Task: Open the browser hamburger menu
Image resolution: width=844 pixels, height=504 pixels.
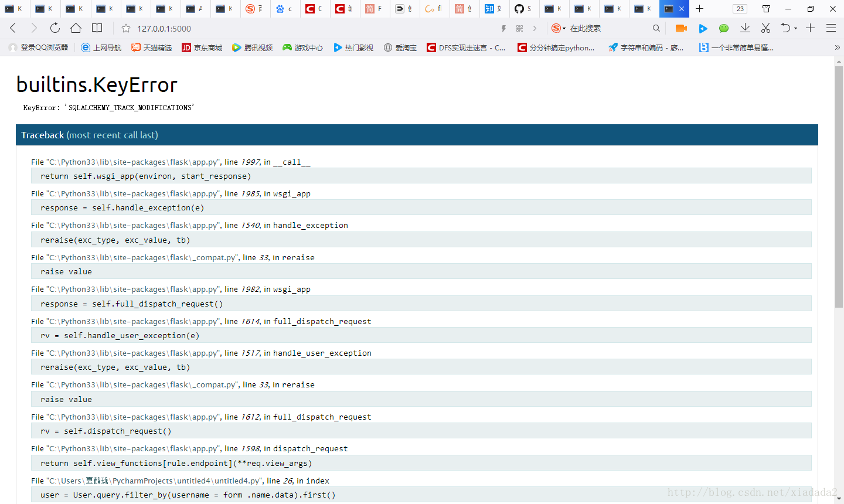Action: (831, 28)
